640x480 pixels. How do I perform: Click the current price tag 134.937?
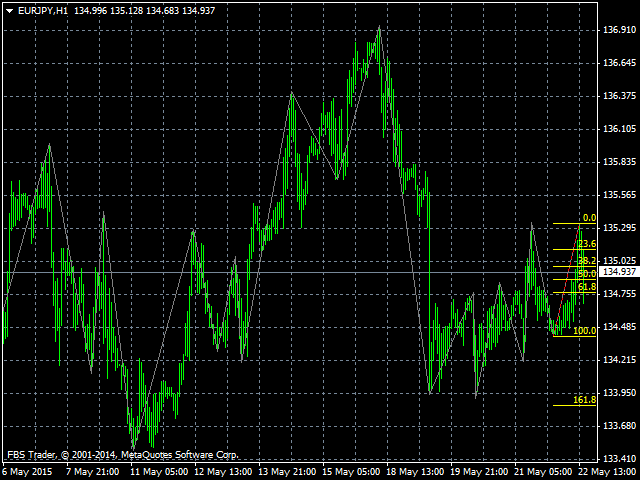pos(619,272)
